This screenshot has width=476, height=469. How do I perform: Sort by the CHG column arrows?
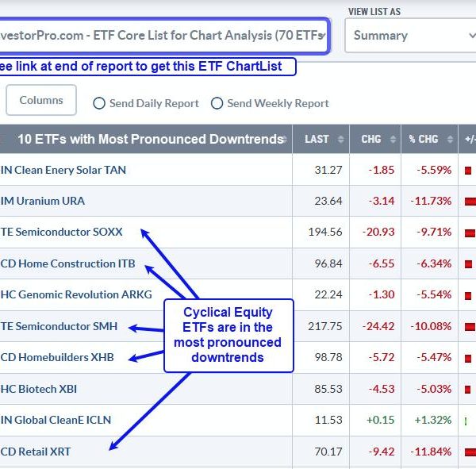[x=393, y=140]
